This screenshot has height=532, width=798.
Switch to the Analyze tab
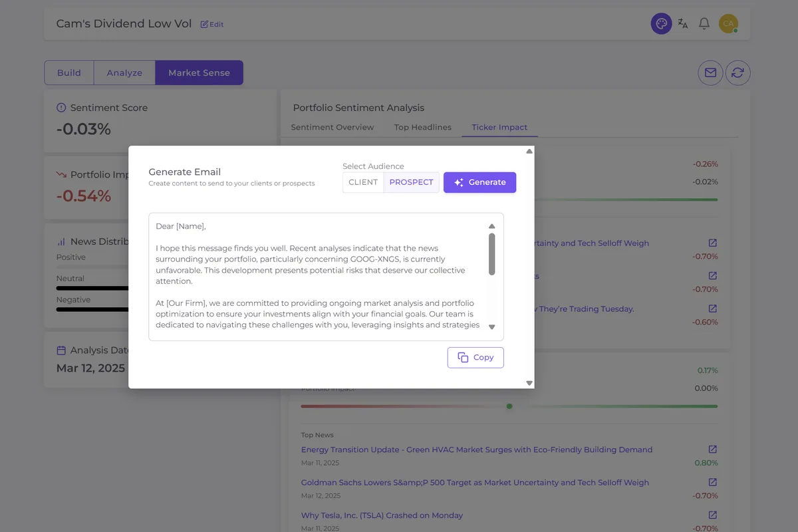(x=124, y=73)
